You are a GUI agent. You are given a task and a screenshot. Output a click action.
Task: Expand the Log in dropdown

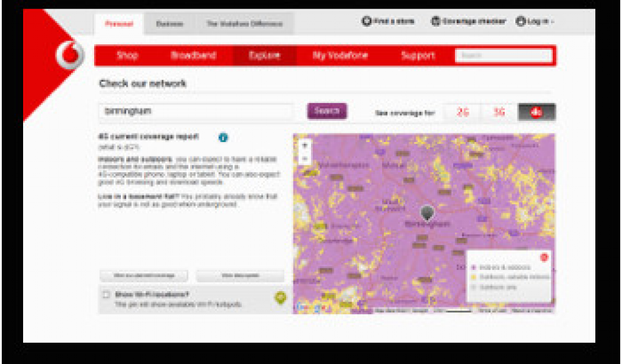click(553, 22)
